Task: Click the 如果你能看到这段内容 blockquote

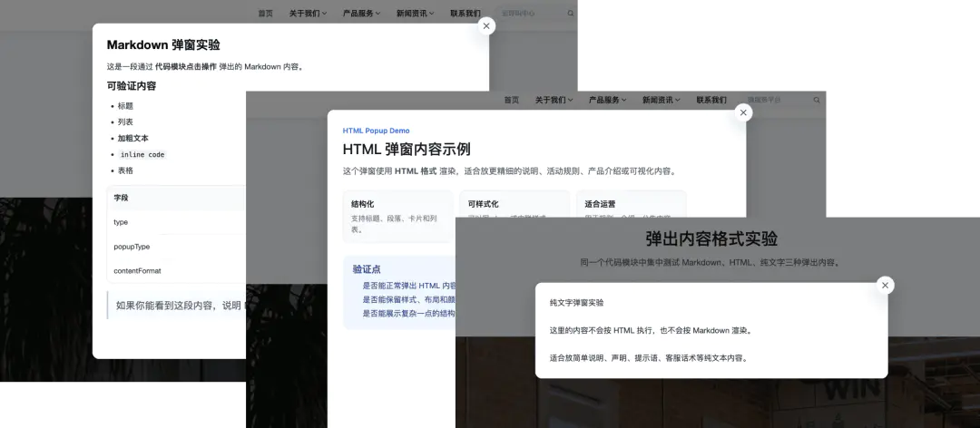Action: pos(178,306)
